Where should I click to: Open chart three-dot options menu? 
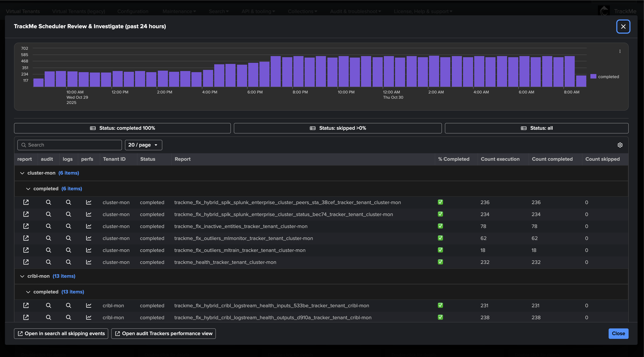620,51
